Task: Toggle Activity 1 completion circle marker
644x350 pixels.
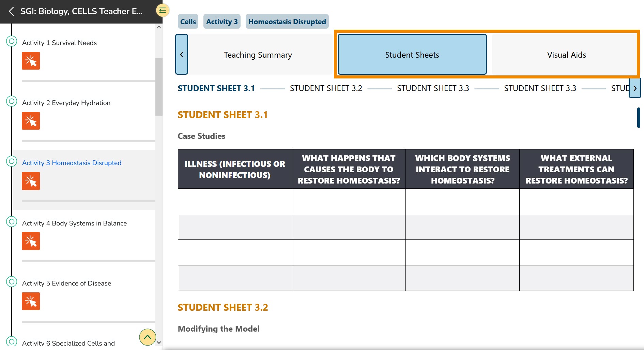Action: (x=12, y=41)
